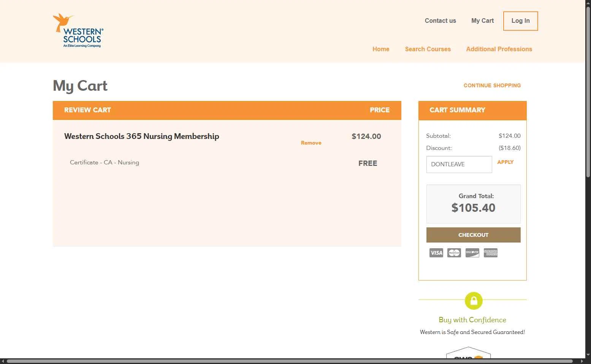Click the ($18.60) discount value
The height and width of the screenshot is (364, 591).
[x=509, y=148]
